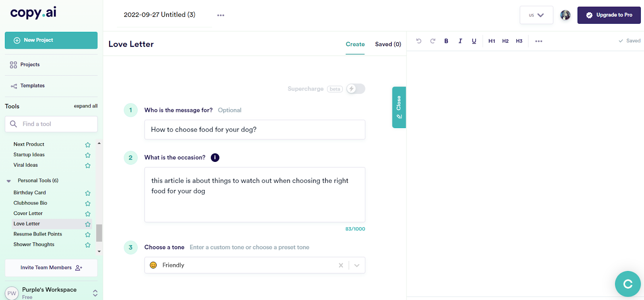Click the copy.ai logo
This screenshot has width=644, height=300.
(x=33, y=13)
